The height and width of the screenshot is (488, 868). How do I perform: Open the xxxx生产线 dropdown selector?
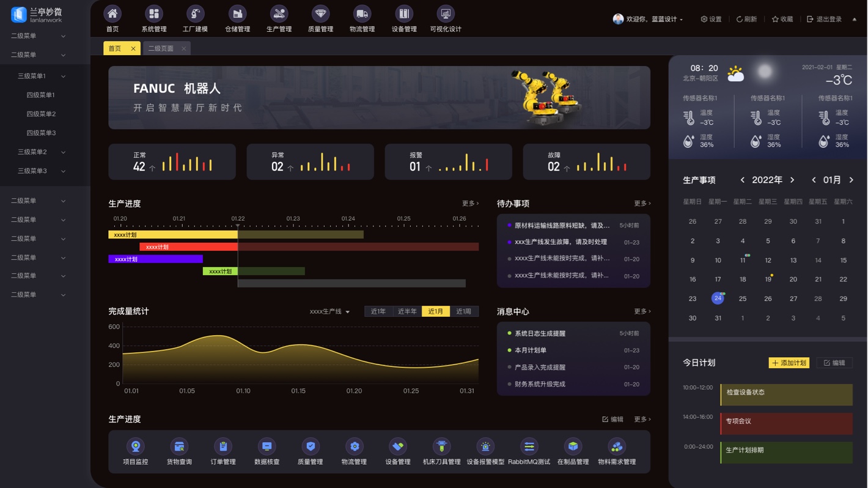coord(329,312)
